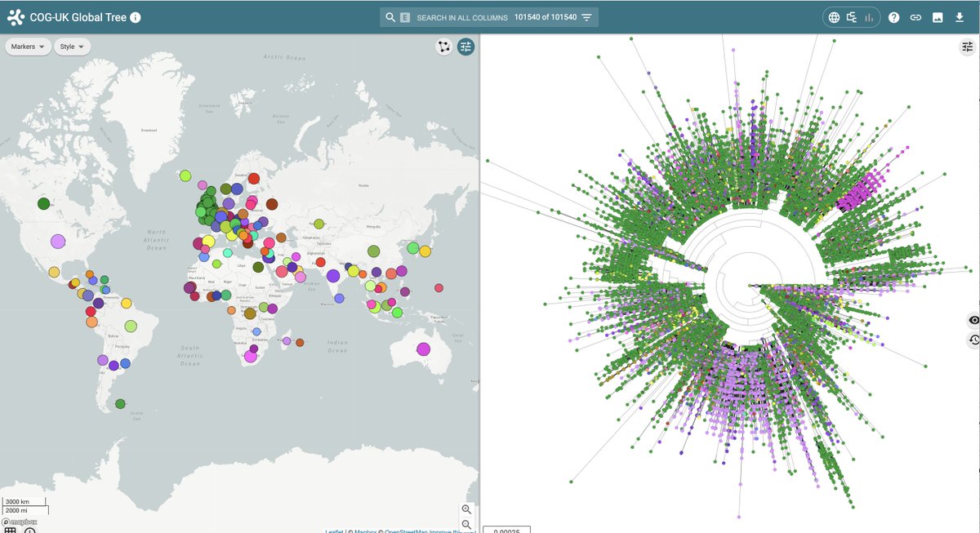Click the Improve this map link
This screenshot has height=533, width=980.
453,531
